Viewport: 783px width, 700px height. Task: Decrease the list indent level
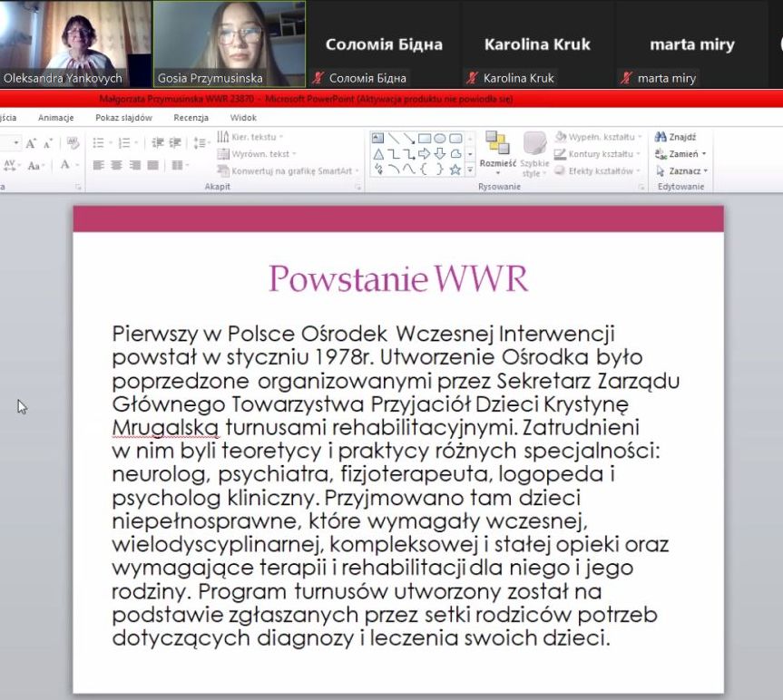[x=158, y=143]
